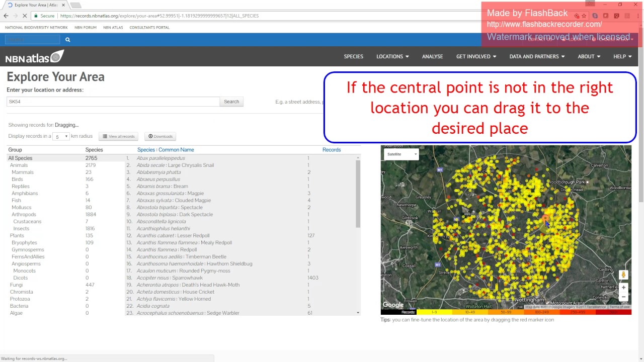Sort by Common Name header
The width and height of the screenshot is (644, 362).
(176, 150)
